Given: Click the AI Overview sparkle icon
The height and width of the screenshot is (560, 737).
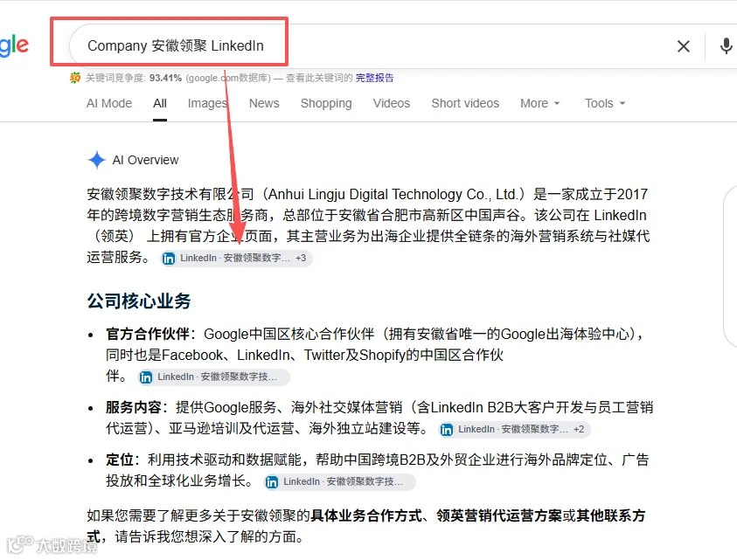Looking at the screenshot, I should click(97, 160).
